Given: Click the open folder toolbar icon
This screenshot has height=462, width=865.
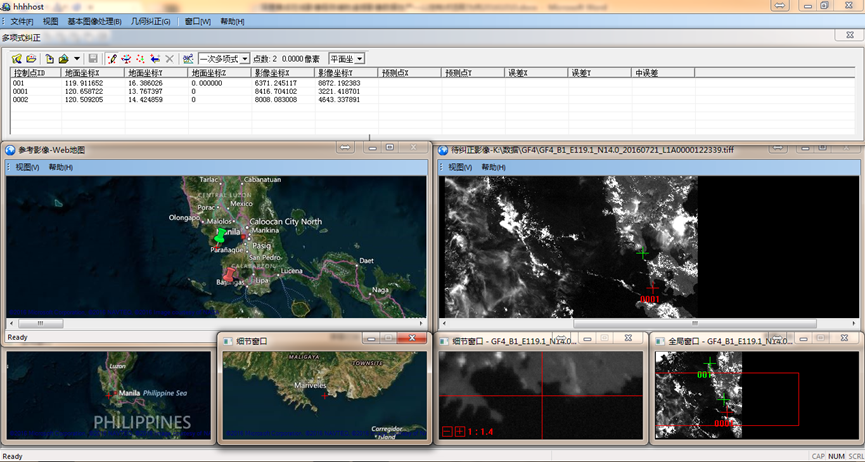Looking at the screenshot, I should pyautogui.click(x=32, y=59).
